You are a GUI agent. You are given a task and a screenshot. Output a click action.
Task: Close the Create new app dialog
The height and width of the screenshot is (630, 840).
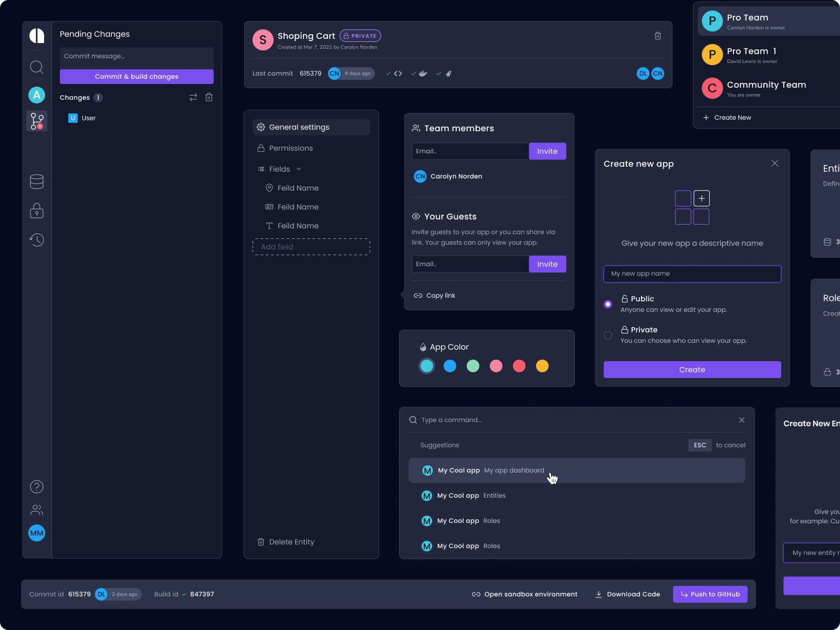[x=775, y=163]
